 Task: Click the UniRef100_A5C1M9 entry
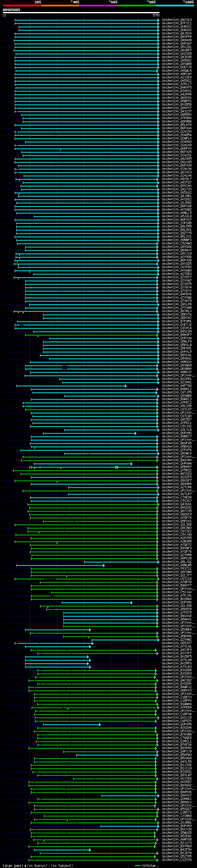tap(177, 406)
